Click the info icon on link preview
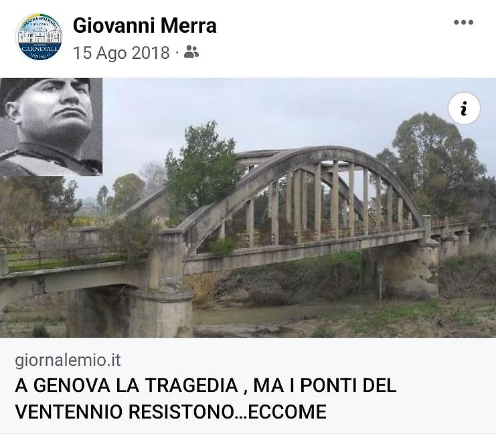This screenshot has height=448, width=496. [464, 108]
